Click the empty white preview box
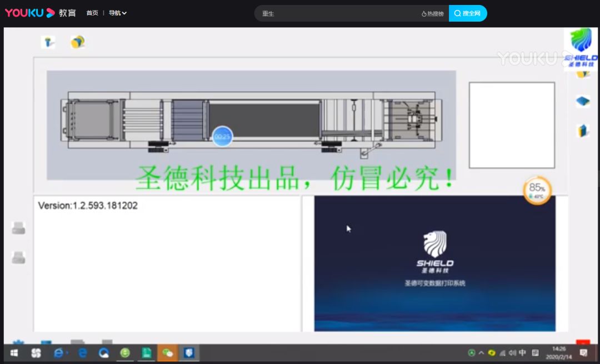This screenshot has height=364, width=600. [512, 125]
